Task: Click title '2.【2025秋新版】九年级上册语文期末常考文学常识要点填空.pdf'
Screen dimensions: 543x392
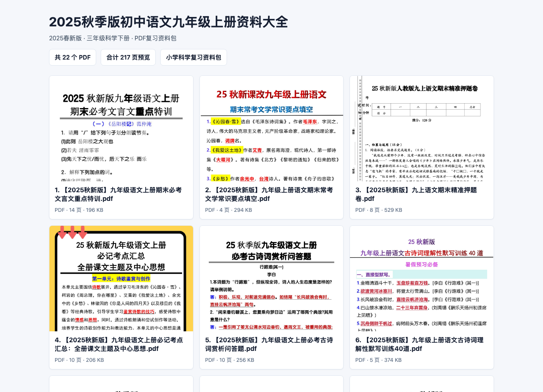Action: tap(269, 194)
